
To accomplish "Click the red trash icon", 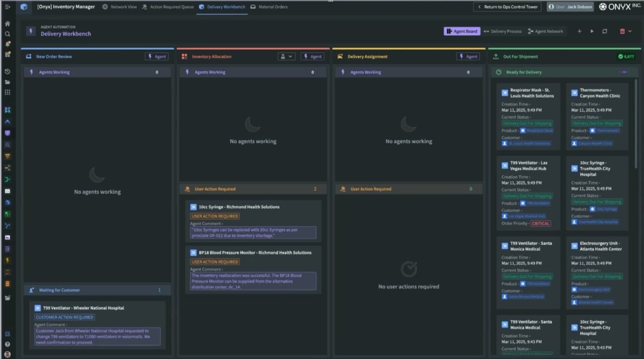I will [x=622, y=31].
